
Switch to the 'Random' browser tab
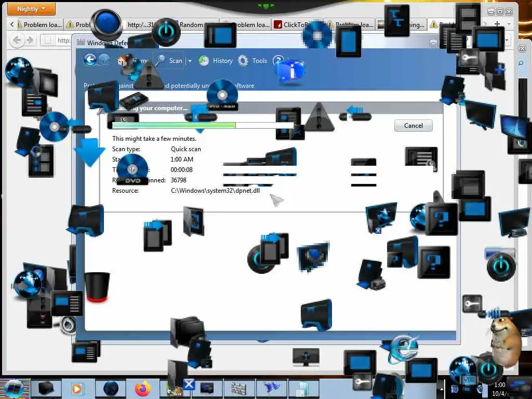click(x=191, y=25)
